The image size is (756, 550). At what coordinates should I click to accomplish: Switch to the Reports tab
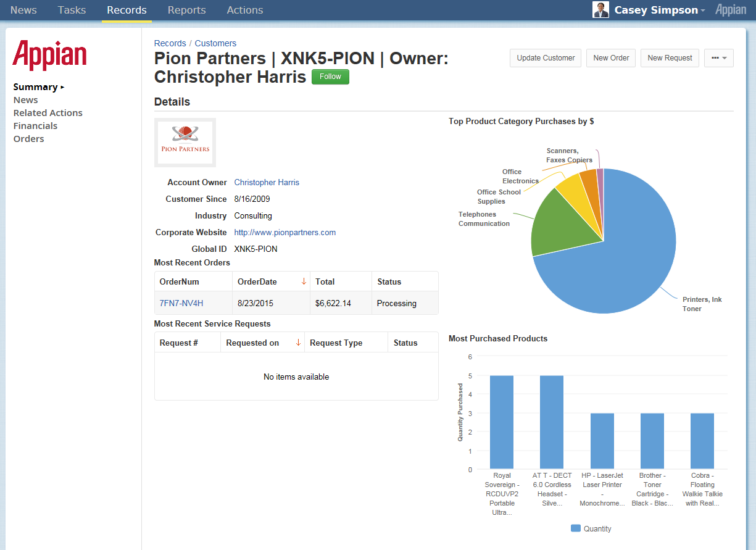[186, 10]
